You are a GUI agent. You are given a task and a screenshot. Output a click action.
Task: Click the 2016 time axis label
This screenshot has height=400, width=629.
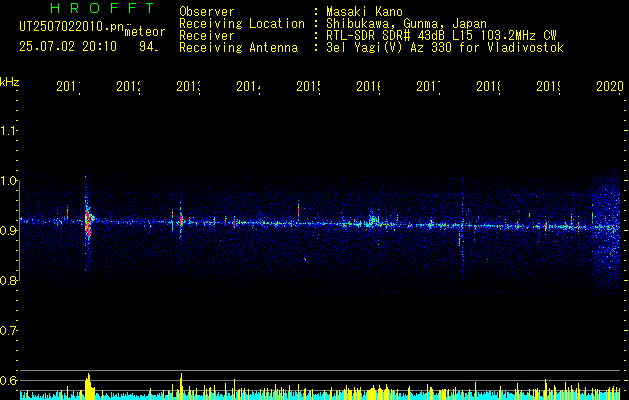(x=368, y=86)
